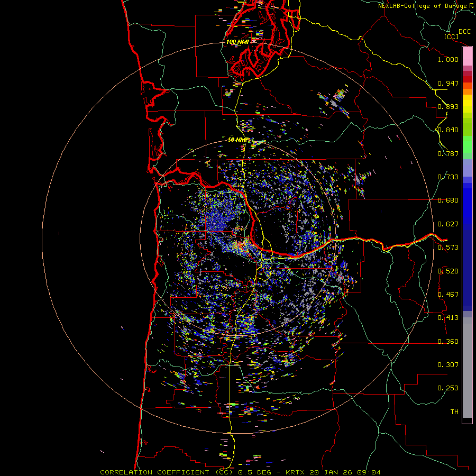The image size is (476, 476).
Task: Click the 0.520 scale value
Action: click(x=448, y=271)
